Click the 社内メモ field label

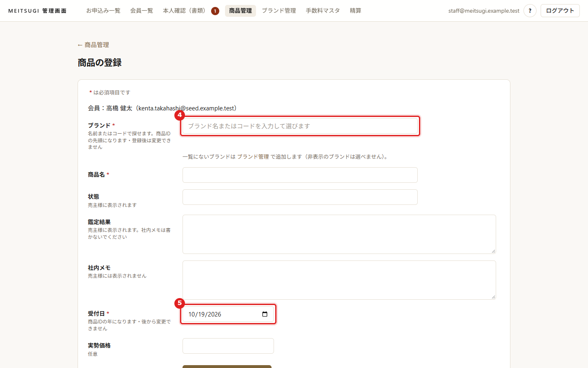[x=99, y=268]
